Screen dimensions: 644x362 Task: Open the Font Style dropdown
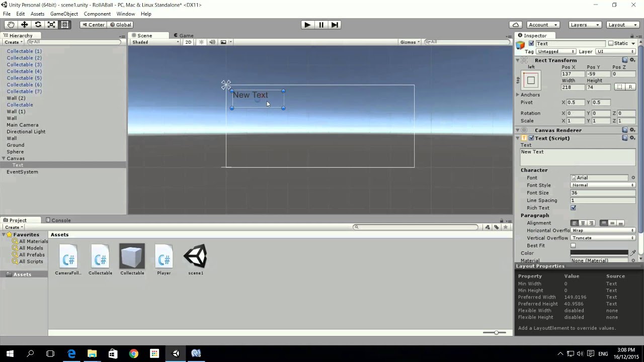[x=603, y=186]
